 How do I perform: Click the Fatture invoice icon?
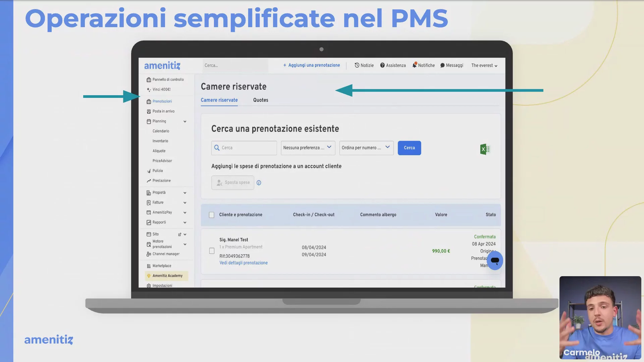point(149,203)
